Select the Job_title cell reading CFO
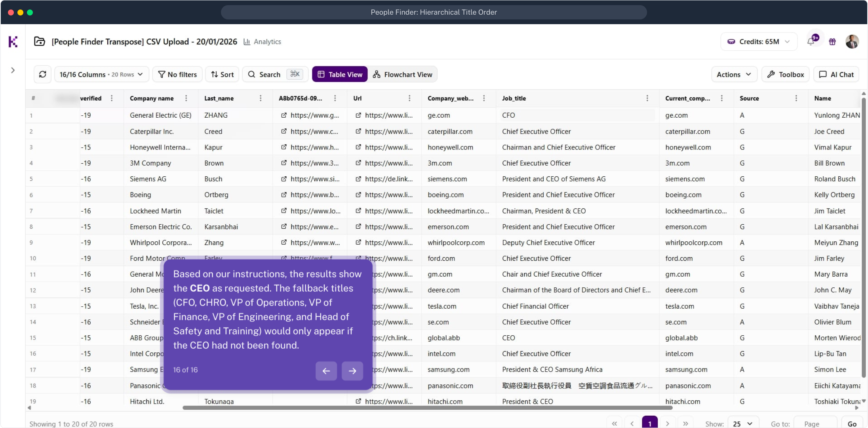Image resolution: width=868 pixels, height=428 pixels. tap(577, 115)
